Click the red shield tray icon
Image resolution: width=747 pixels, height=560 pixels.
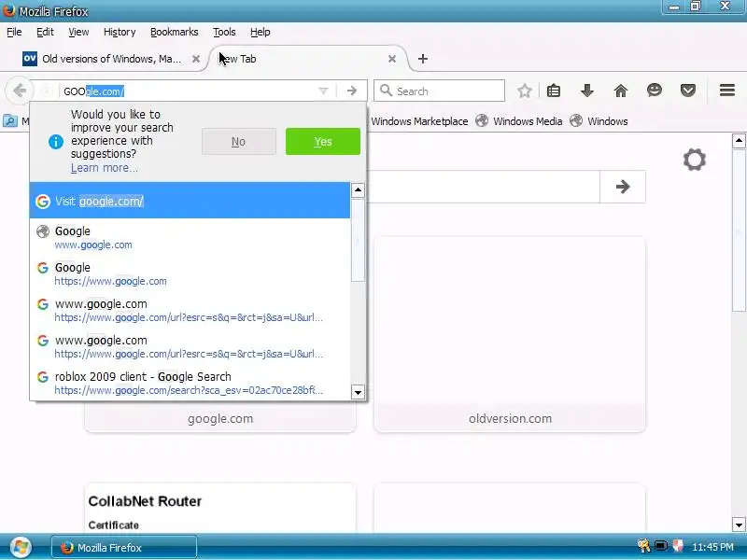point(678,546)
